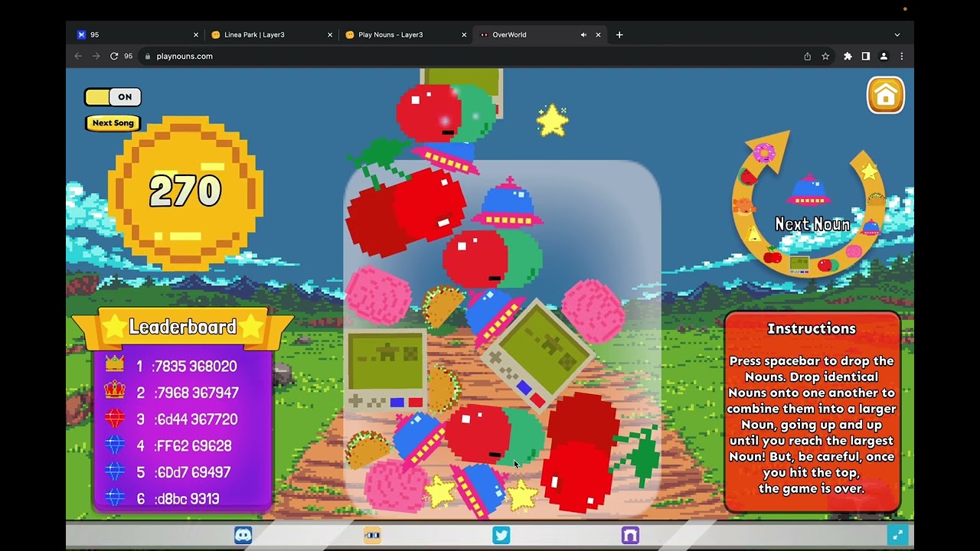Bookmark this page with the star
This screenshot has width=980, height=551.
[825, 56]
